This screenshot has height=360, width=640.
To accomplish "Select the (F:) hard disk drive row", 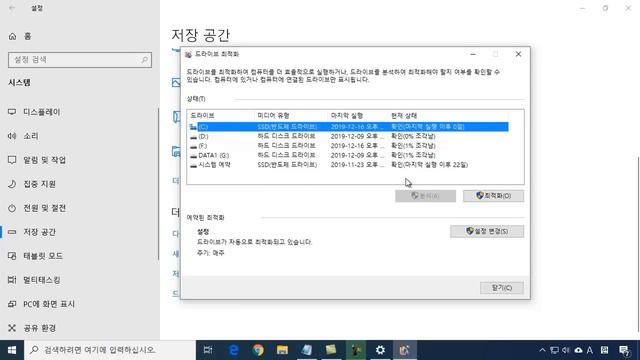I will pos(349,146).
